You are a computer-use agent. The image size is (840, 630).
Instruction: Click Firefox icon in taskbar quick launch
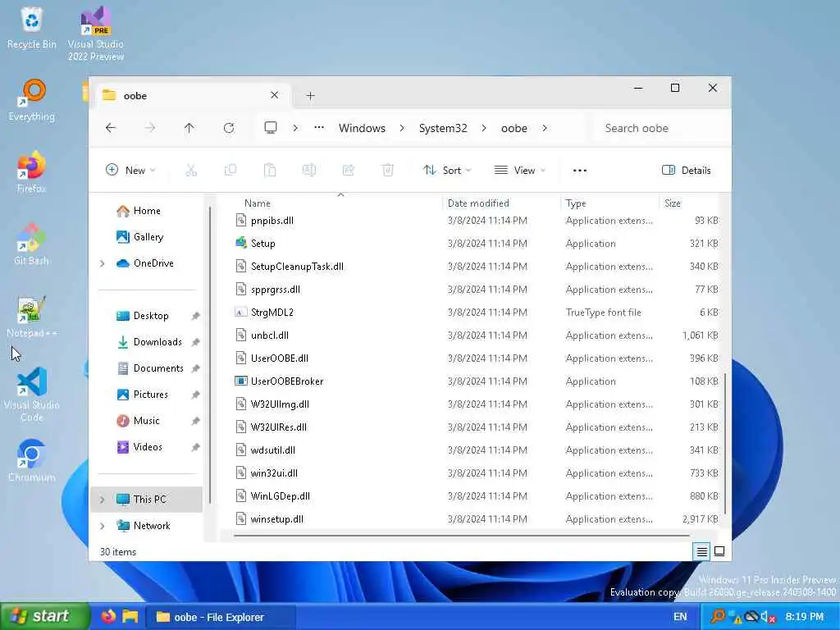(108, 616)
